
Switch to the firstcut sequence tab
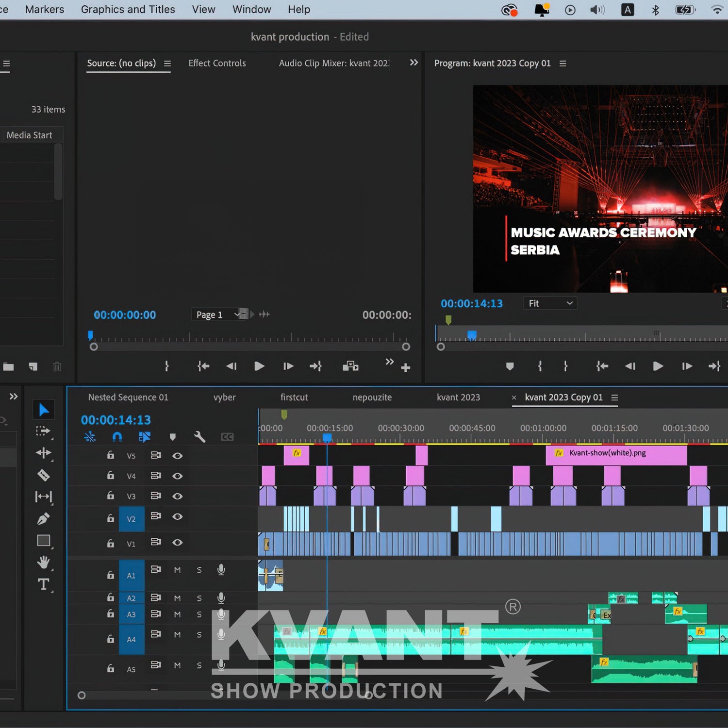coord(294,397)
